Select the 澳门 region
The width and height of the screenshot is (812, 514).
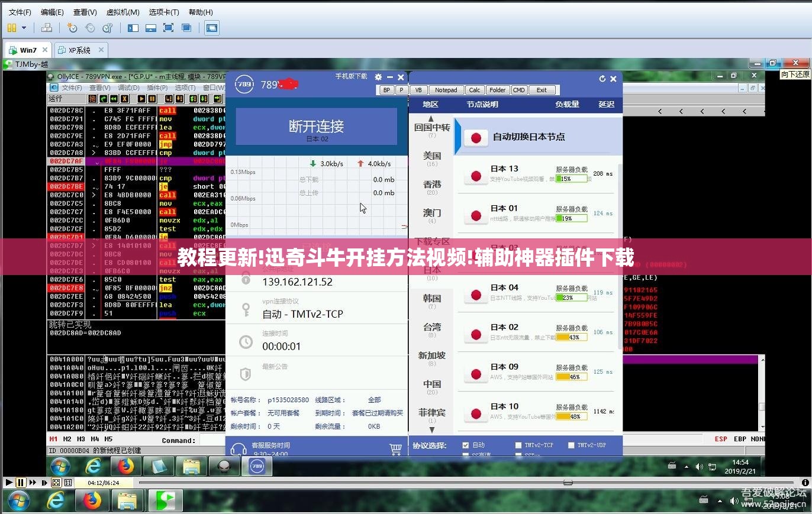tap(431, 215)
